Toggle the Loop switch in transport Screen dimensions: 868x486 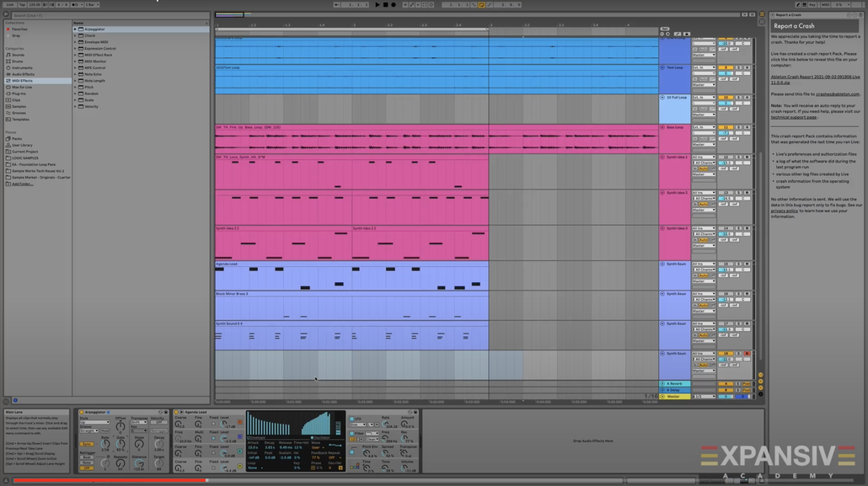tap(481, 4)
